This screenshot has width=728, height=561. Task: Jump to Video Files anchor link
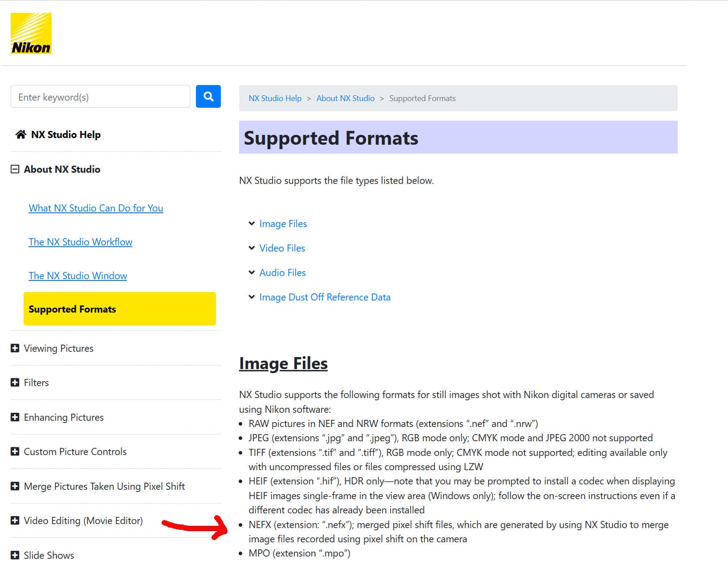[282, 248]
